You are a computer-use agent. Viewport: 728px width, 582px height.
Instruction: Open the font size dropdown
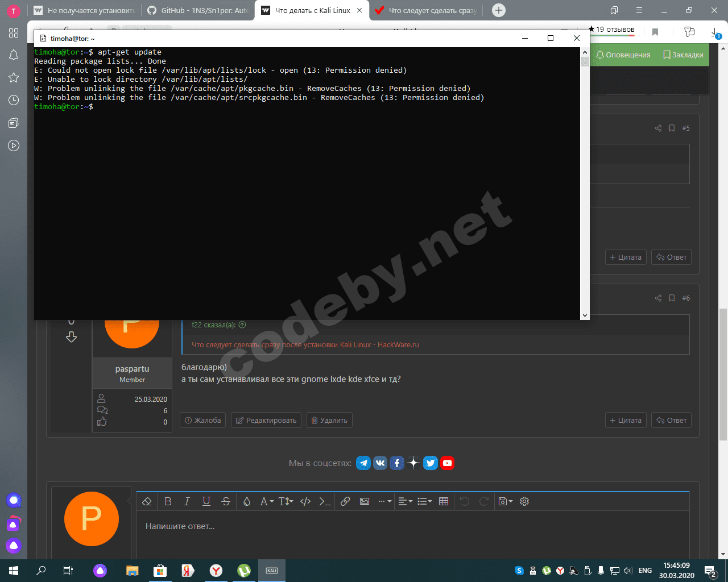pos(286,501)
